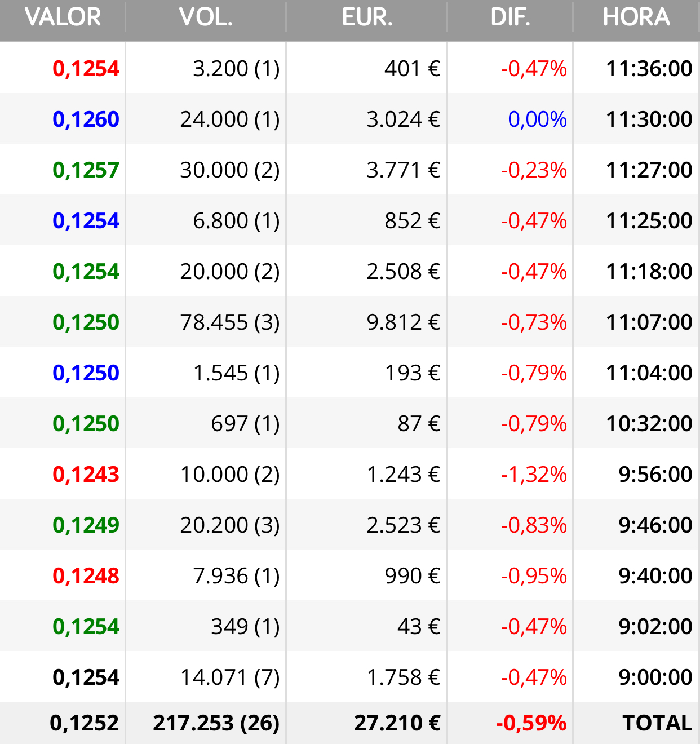This screenshot has height=744, width=700.
Task: Click the VALOR column header
Action: [x=63, y=17]
